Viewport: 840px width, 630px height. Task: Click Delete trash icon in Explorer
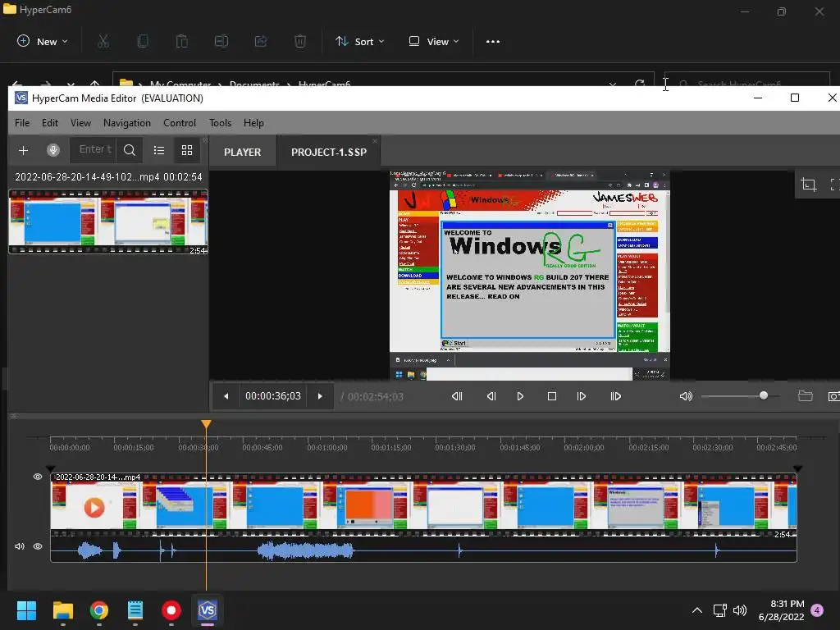click(x=300, y=41)
